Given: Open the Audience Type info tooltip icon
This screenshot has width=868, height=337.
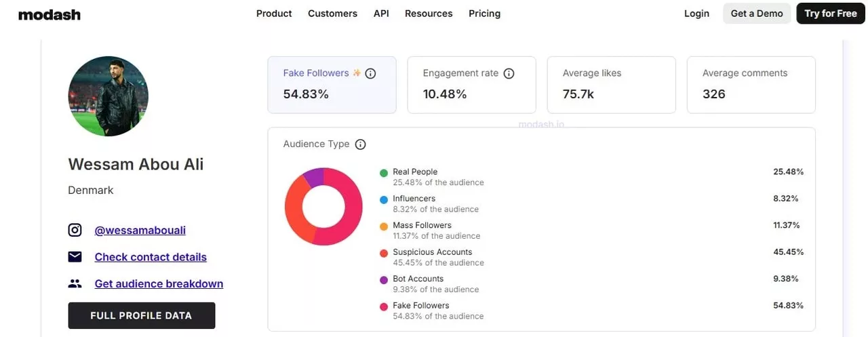Looking at the screenshot, I should tap(361, 144).
